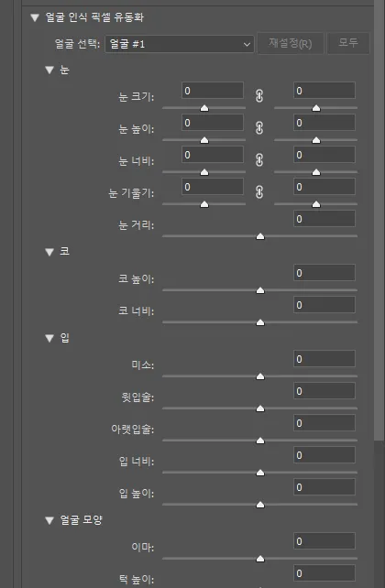This screenshot has height=588, width=385.
Task: Click right 눈 높이 value field
Action: click(324, 123)
